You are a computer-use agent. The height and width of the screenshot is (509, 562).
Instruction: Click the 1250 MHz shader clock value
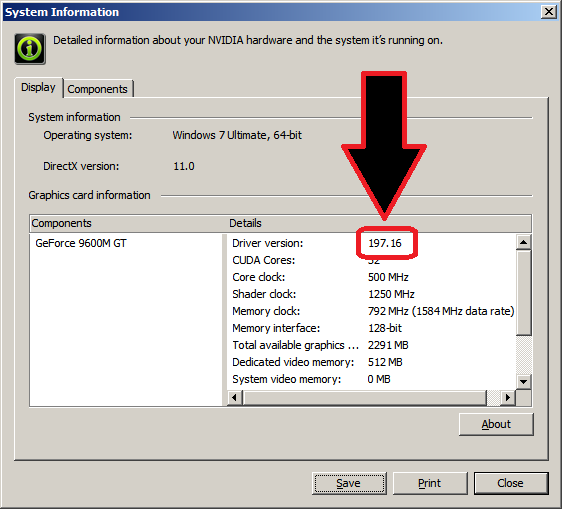[391, 294]
